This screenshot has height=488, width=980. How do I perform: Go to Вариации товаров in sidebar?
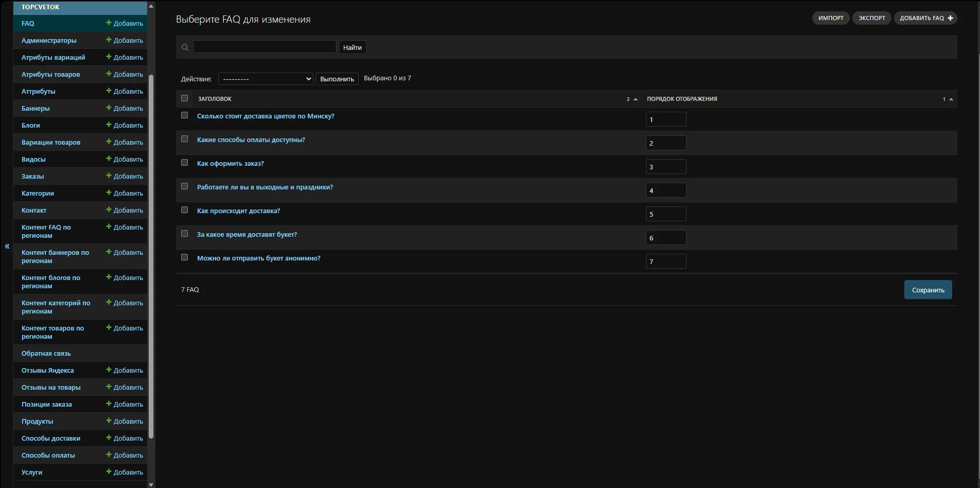pos(51,142)
